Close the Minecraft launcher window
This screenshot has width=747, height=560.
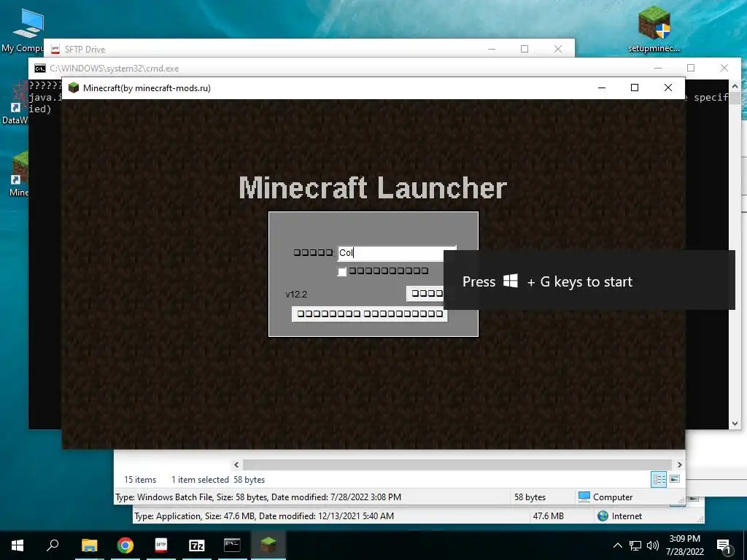pyautogui.click(x=668, y=87)
